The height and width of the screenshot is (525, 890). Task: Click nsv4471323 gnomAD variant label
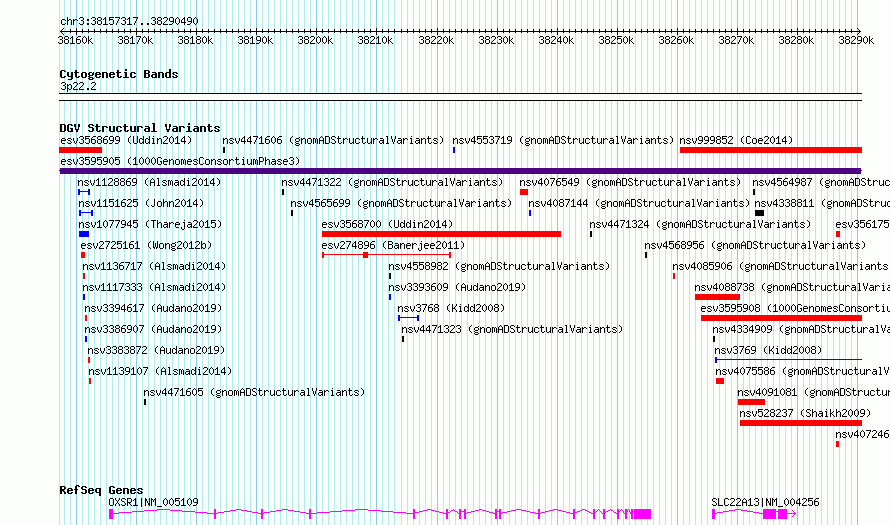pos(512,329)
